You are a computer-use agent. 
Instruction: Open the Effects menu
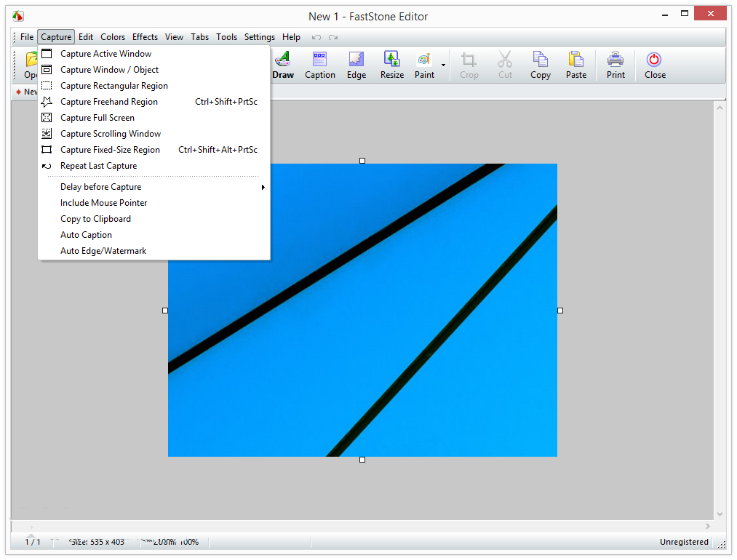145,37
